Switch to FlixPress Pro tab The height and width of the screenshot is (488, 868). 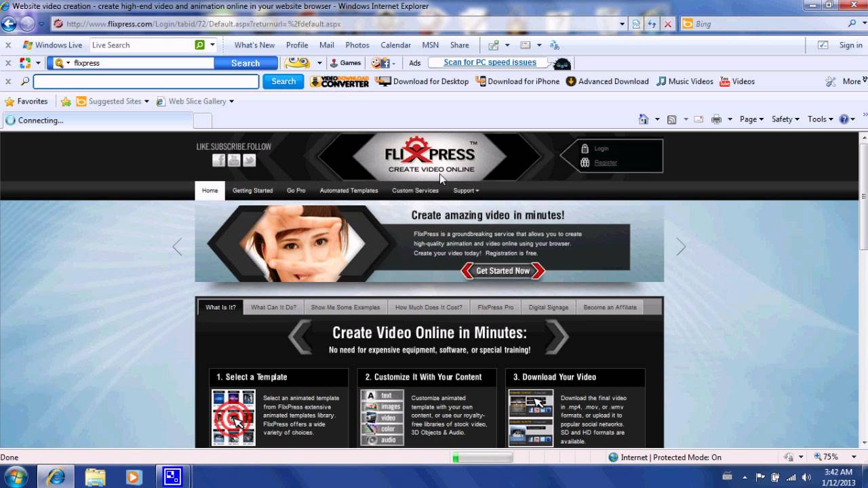click(496, 307)
